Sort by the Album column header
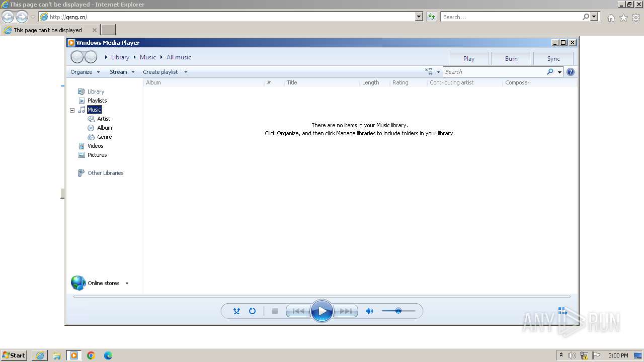This screenshot has height=362, width=644. coord(204,82)
